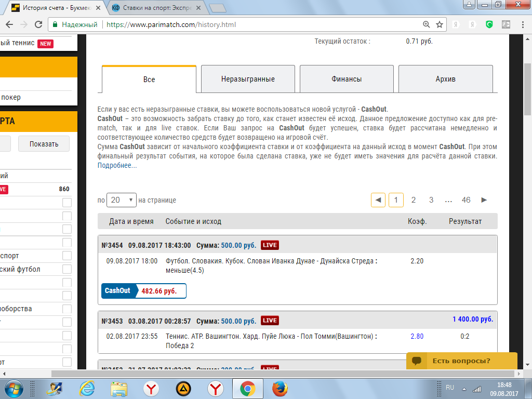Tick the checkbox next to ский футбол
This screenshot has height=399, width=532.
coord(67,269)
